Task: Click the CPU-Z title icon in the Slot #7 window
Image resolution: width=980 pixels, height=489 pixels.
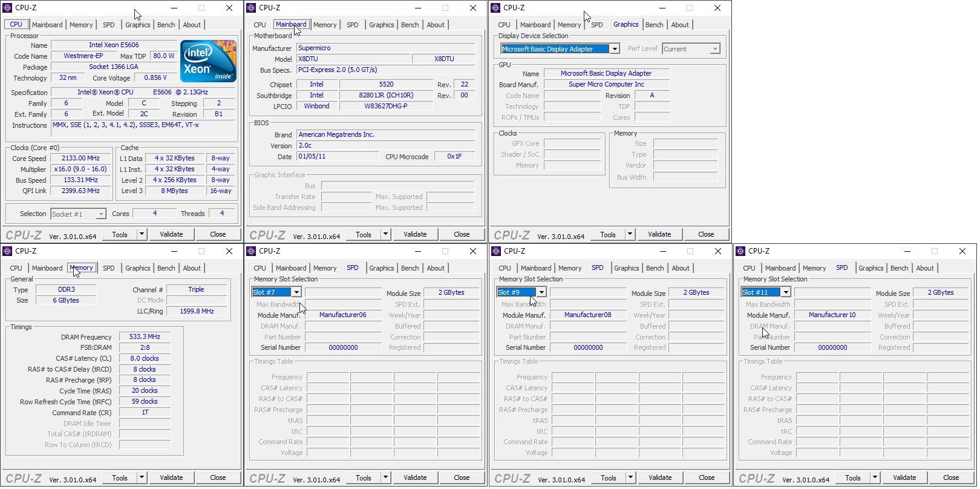Action: tap(251, 251)
